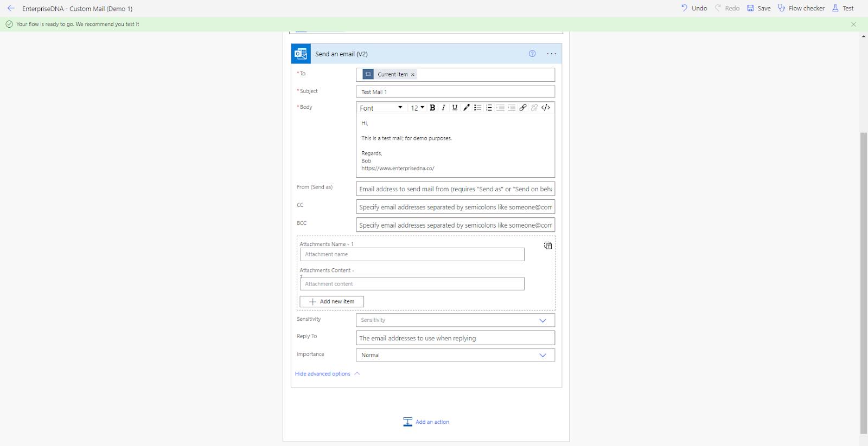This screenshot has width=868, height=446.
Task: Click the Add an action icon
Action: 407,422
